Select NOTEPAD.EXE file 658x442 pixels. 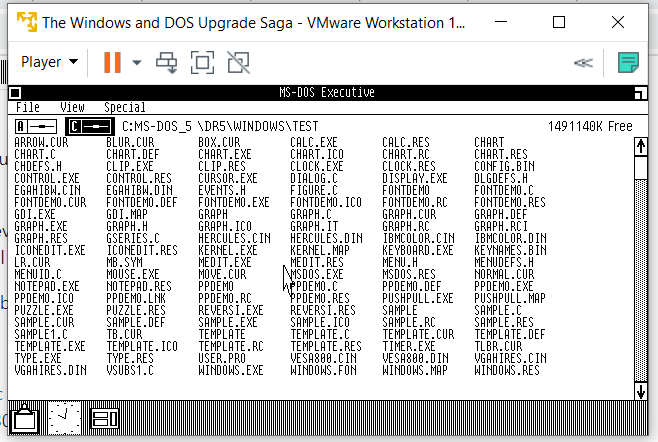(x=47, y=286)
